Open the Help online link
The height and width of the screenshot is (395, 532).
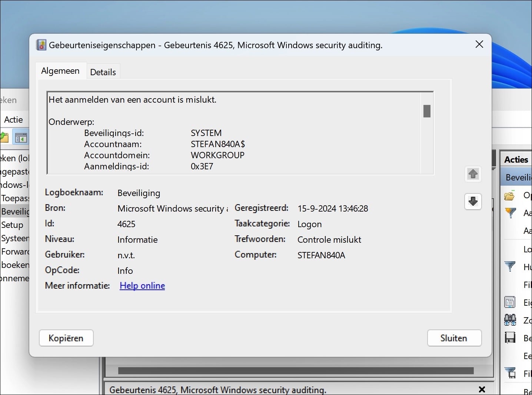tap(142, 286)
